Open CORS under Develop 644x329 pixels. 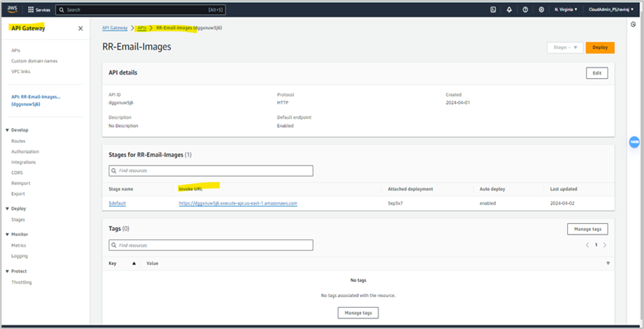point(17,173)
